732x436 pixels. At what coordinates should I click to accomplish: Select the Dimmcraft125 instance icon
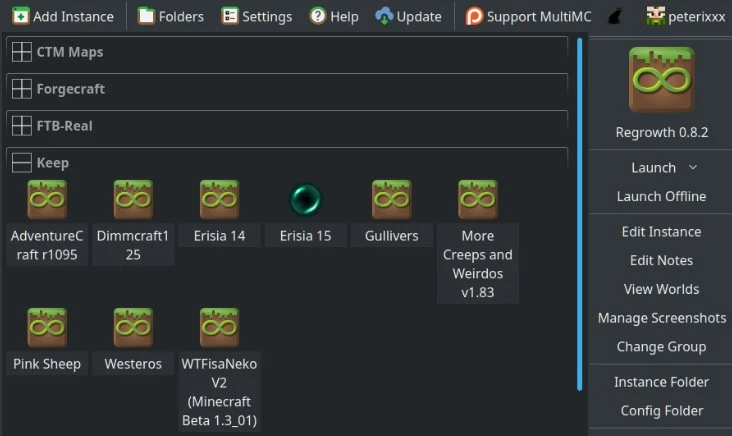133,199
